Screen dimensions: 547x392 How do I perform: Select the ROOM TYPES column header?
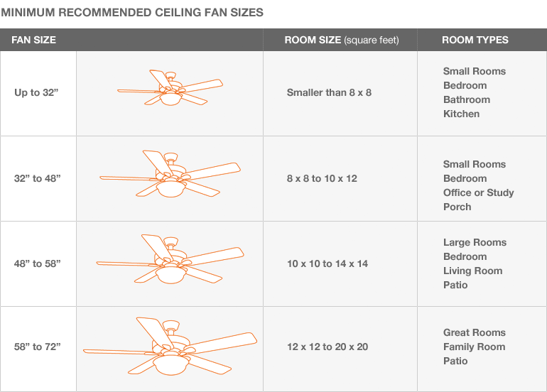pyautogui.click(x=475, y=40)
